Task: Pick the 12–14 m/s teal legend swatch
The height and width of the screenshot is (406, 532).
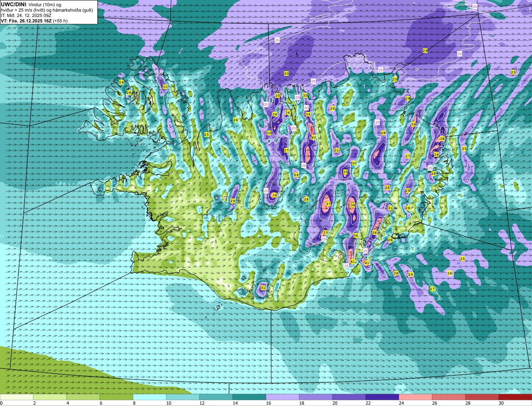Action: point(216,397)
